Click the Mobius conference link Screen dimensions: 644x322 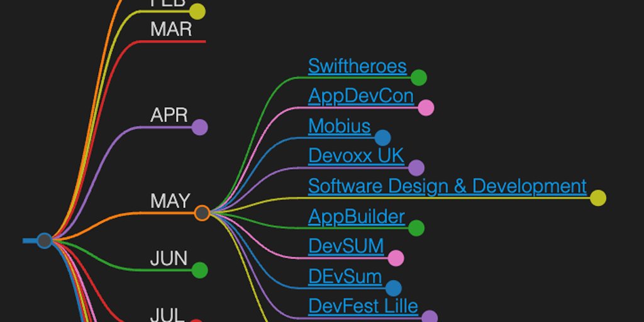click(x=339, y=126)
